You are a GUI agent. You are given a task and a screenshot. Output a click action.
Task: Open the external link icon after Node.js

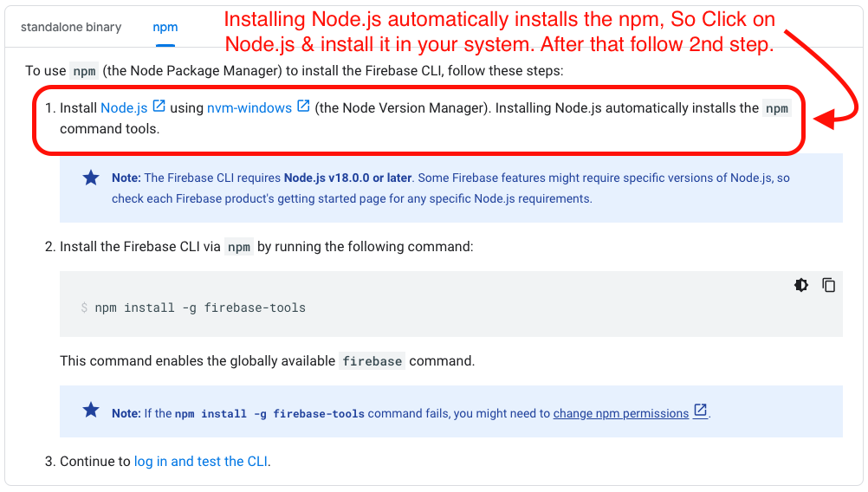point(159,106)
